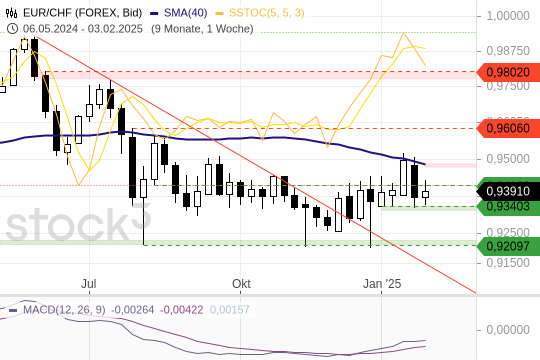Viewport: 540px width, 360px height.
Task: Click the (9 Monate, 1 Woche) duration text
Action: point(202,29)
